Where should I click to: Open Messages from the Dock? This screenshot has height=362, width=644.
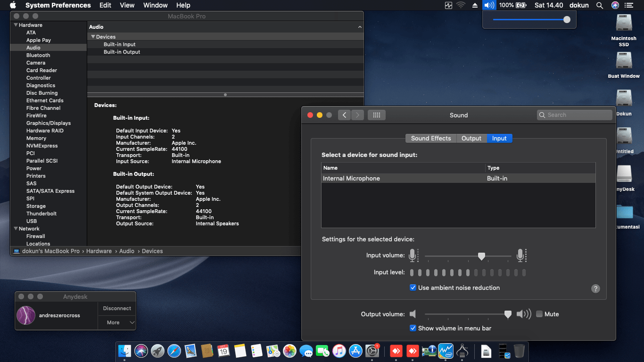click(306, 351)
